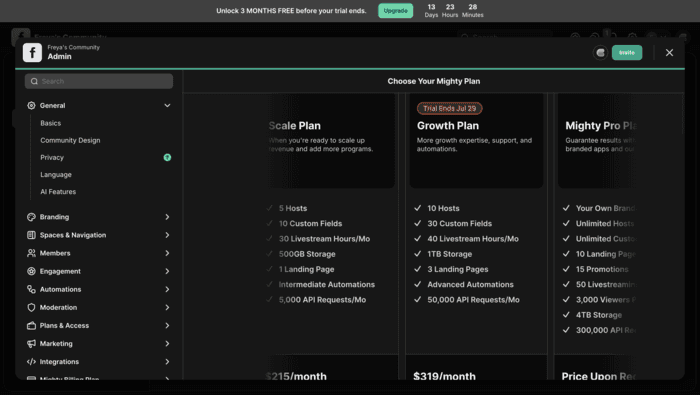Click the Your Own Brand checkmark
Screen dimensions: 700x395
tap(566, 208)
